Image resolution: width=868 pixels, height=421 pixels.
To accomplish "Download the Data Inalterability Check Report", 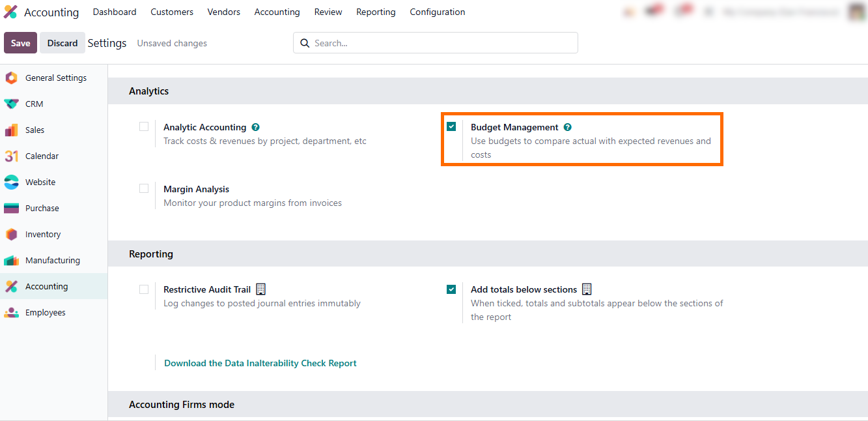I will (260, 364).
